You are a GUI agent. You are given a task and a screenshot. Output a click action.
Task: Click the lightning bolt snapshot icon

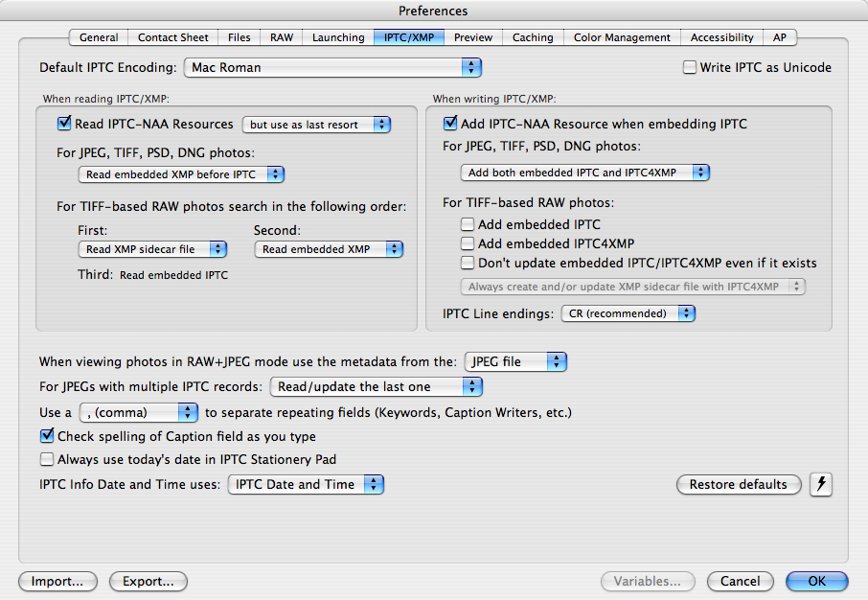[821, 484]
